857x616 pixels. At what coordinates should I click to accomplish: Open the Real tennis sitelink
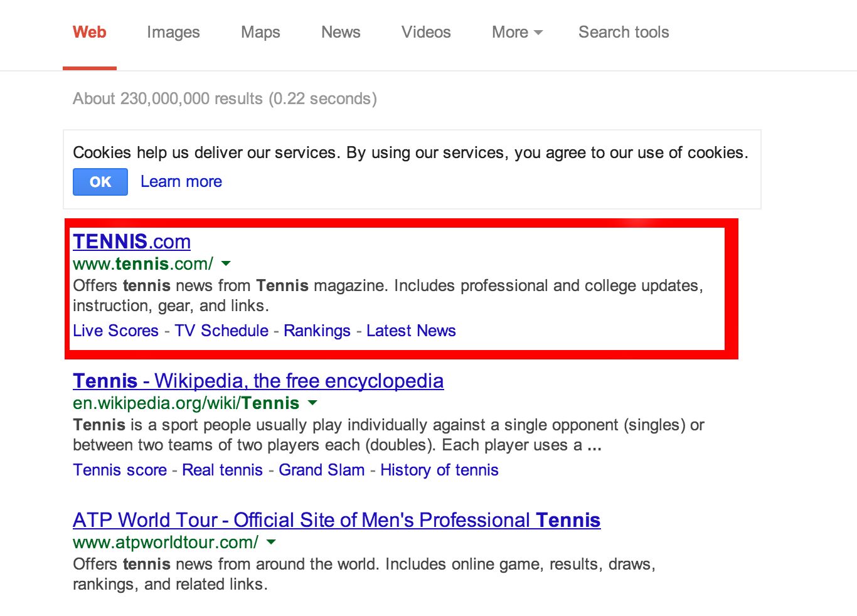(x=222, y=470)
